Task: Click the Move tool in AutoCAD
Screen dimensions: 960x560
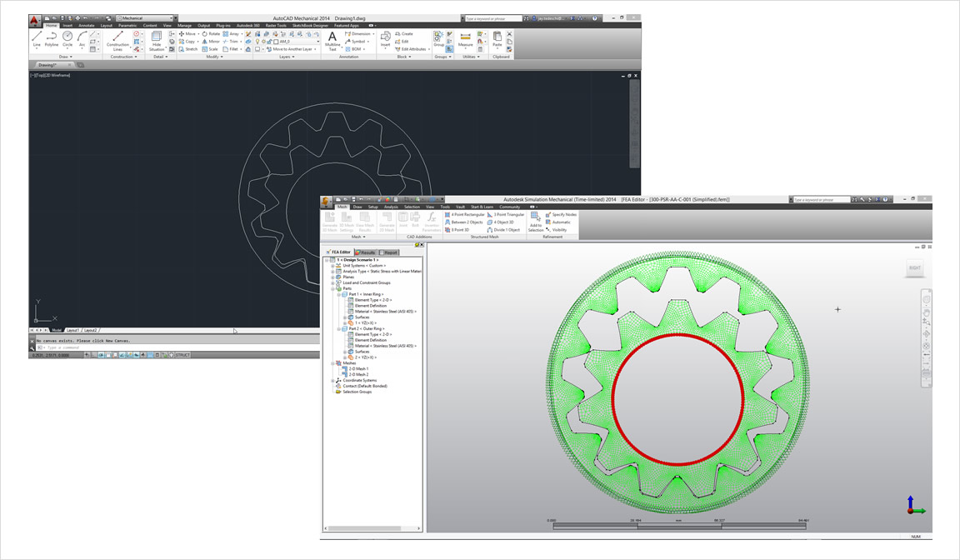Action: 187,33
